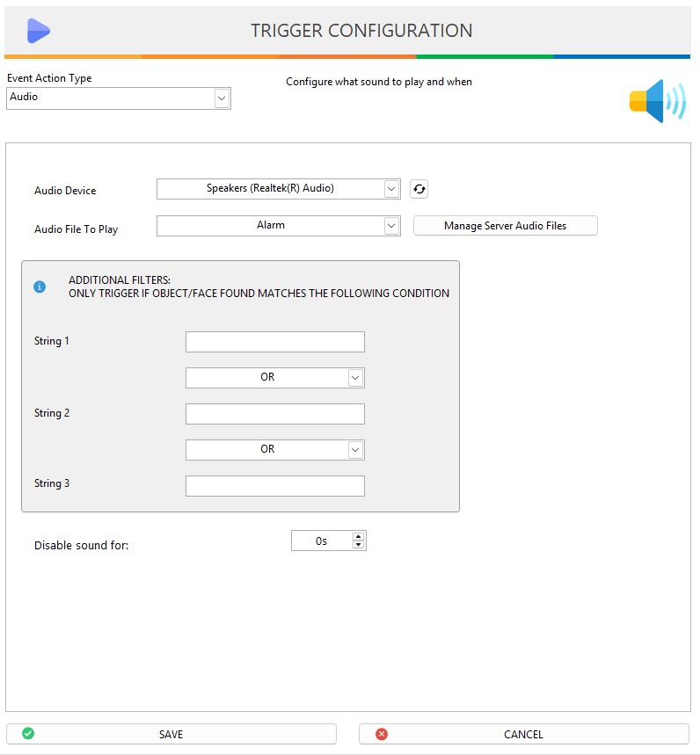Screen dimensions: 700x755
Task: Increase the Disable sound for duration
Action: click(x=358, y=536)
